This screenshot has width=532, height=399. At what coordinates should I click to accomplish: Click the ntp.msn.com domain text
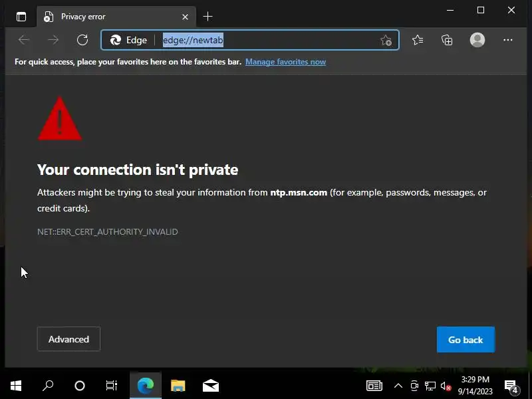click(x=299, y=192)
